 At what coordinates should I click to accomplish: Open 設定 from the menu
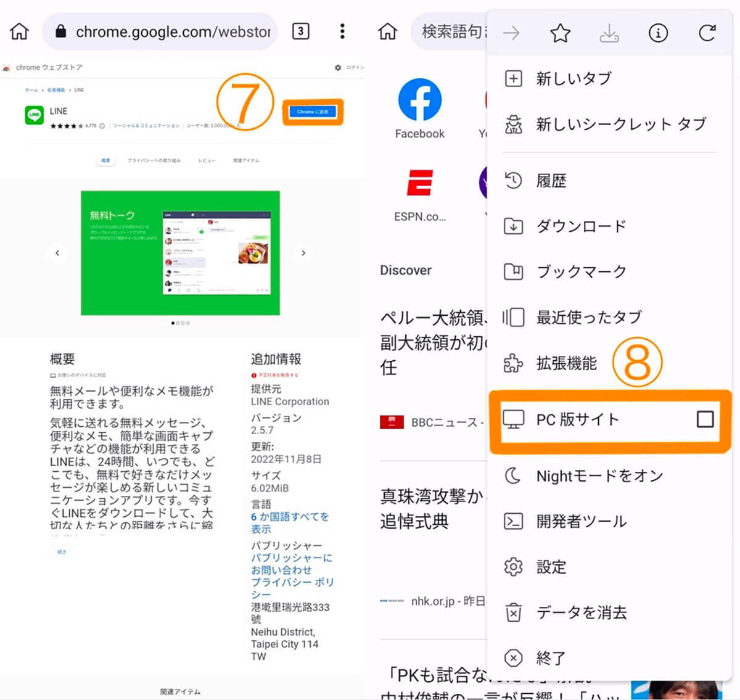coord(609,567)
